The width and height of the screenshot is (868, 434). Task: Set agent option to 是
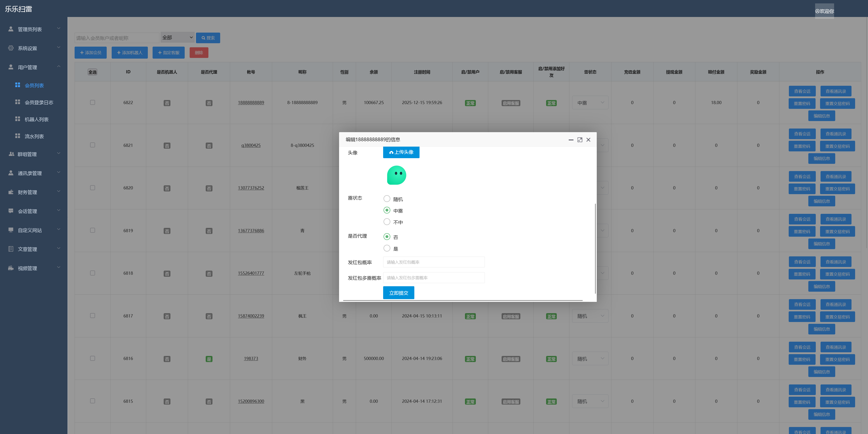click(x=387, y=248)
